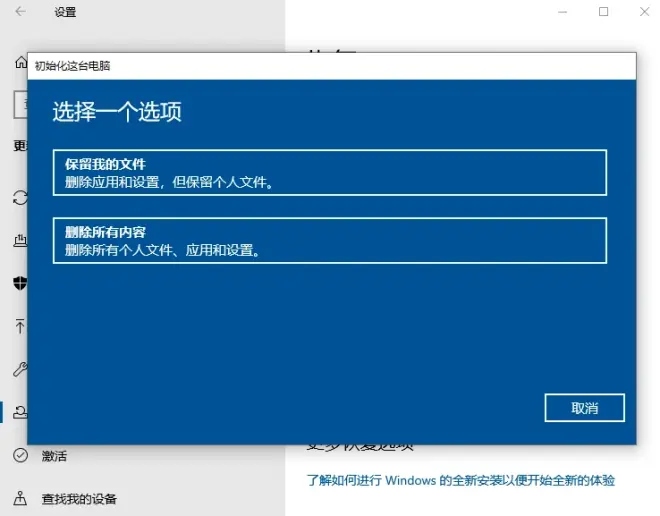
Task: Choose the 删除所有内容 option
Action: 330,241
